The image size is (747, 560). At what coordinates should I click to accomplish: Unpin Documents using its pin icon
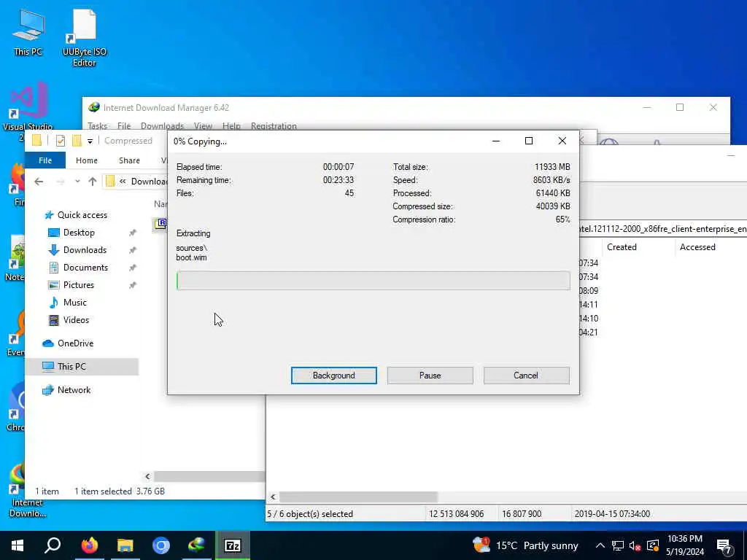(x=133, y=268)
